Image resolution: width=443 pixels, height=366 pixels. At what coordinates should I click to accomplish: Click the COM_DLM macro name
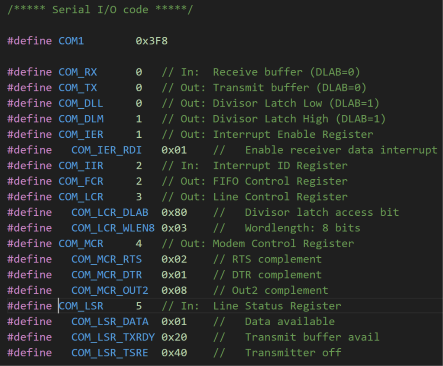pos(81,119)
